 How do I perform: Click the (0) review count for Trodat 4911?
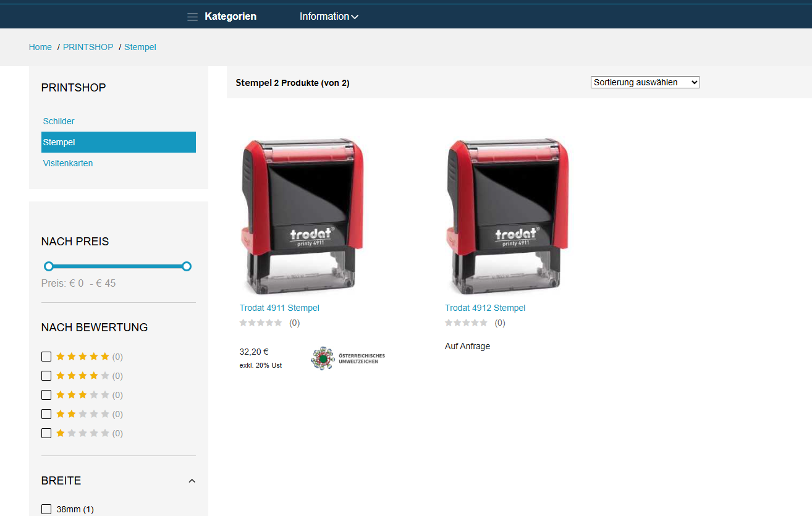click(294, 323)
